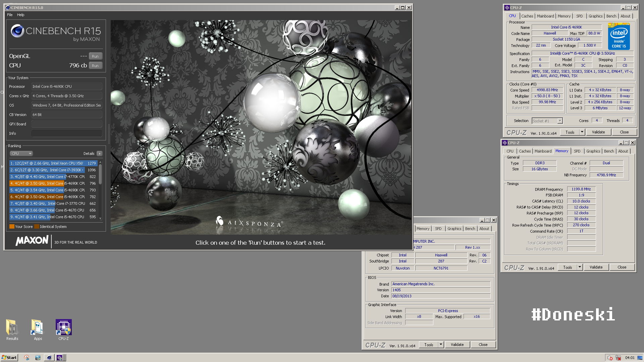
Task: Click the Intel inside Core i5 logo
Action: tap(619, 36)
